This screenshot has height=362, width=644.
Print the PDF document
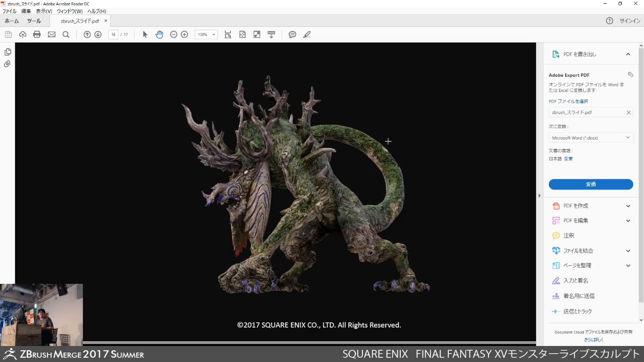point(37,34)
